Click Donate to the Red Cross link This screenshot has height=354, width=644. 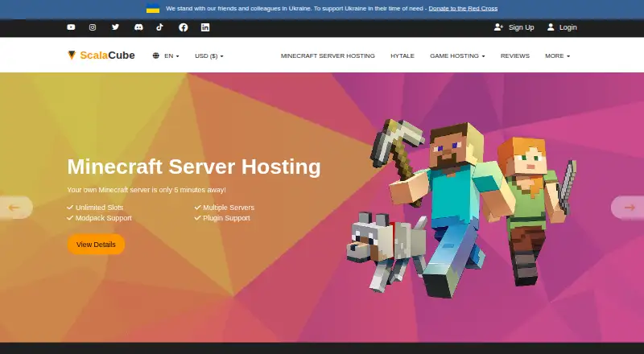[x=463, y=8]
